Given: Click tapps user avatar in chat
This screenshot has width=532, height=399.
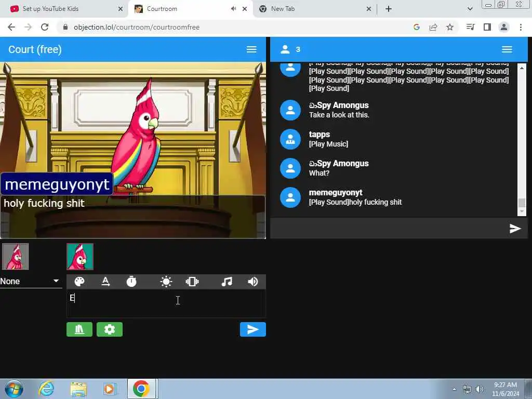Looking at the screenshot, I should pyautogui.click(x=290, y=139).
